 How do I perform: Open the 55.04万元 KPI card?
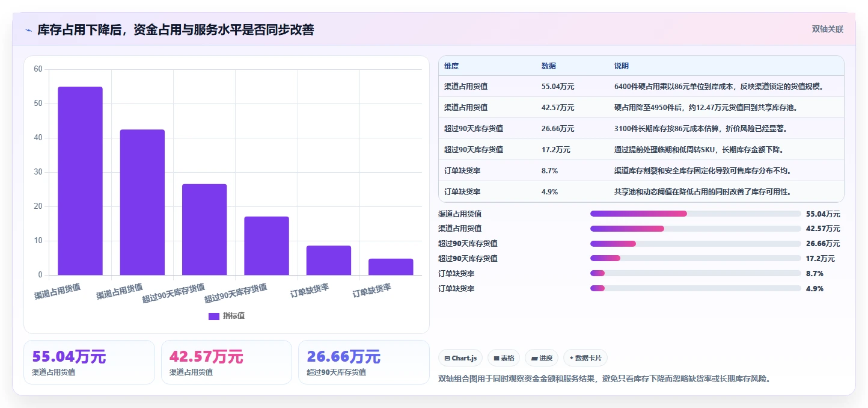89,362
